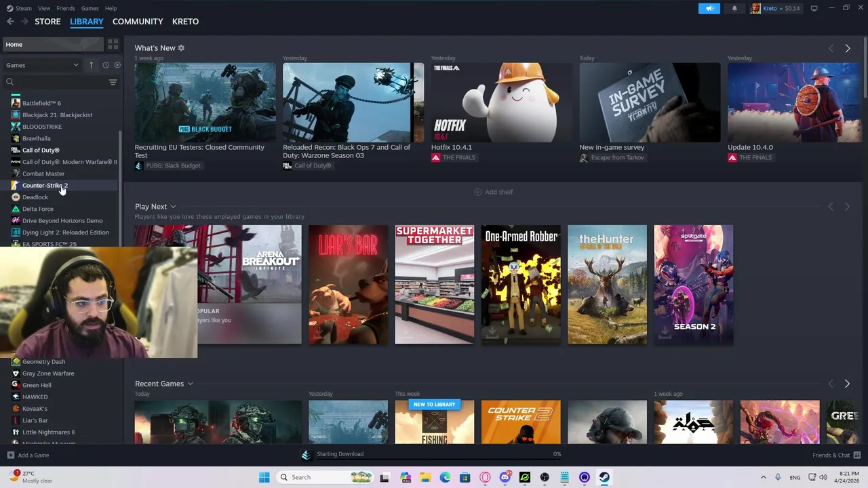Select Battlefield™ 6 in library list
Viewport: 868px width, 488px height.
point(41,103)
